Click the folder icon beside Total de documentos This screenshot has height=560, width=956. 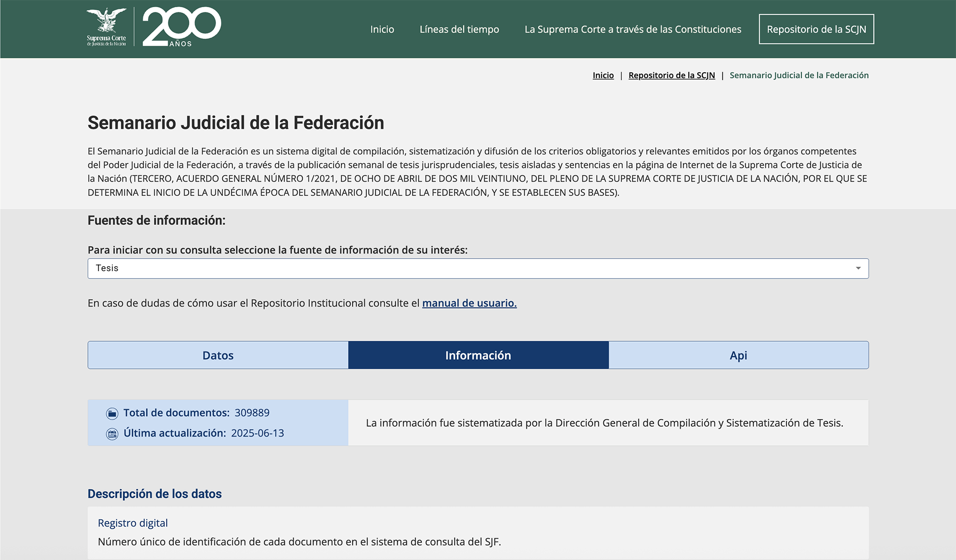coord(112,413)
